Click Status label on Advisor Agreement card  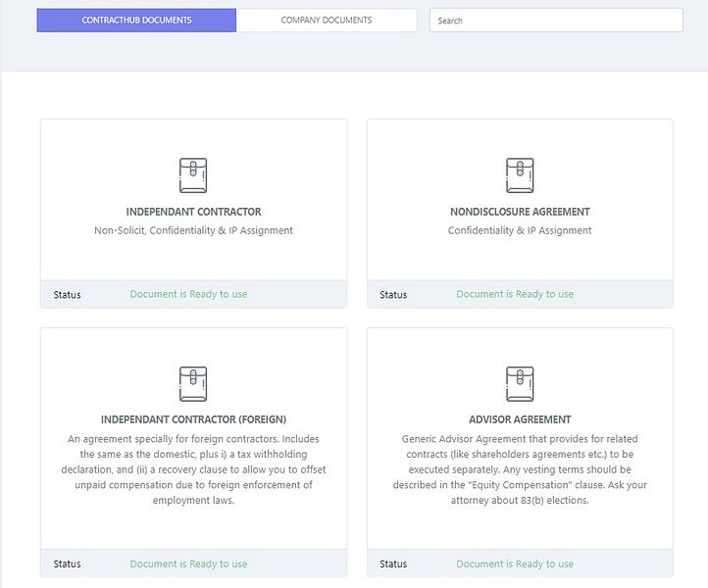[393, 564]
